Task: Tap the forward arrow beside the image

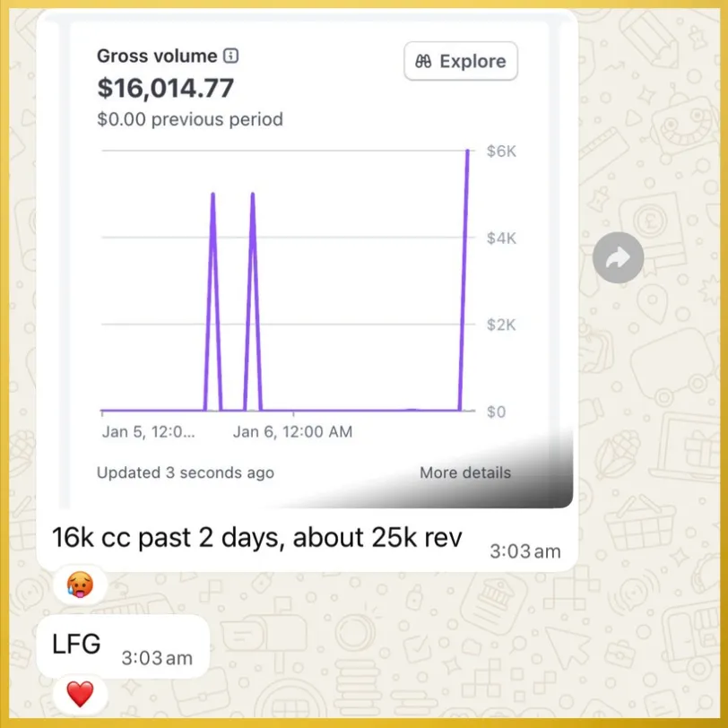Action: click(x=618, y=257)
